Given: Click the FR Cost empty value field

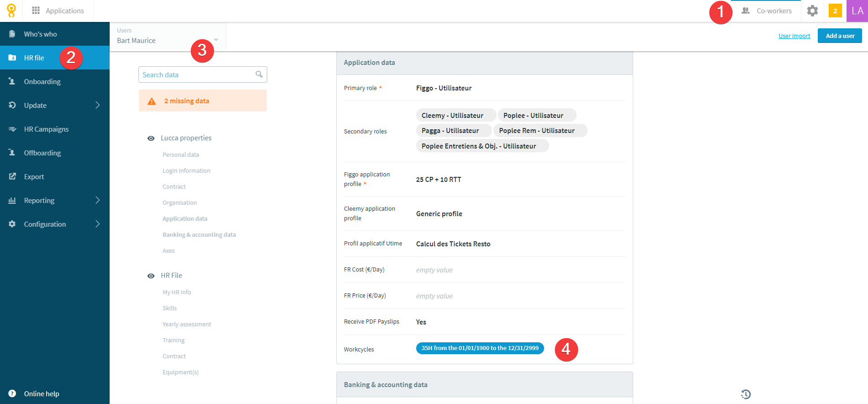Looking at the screenshot, I should click(434, 270).
